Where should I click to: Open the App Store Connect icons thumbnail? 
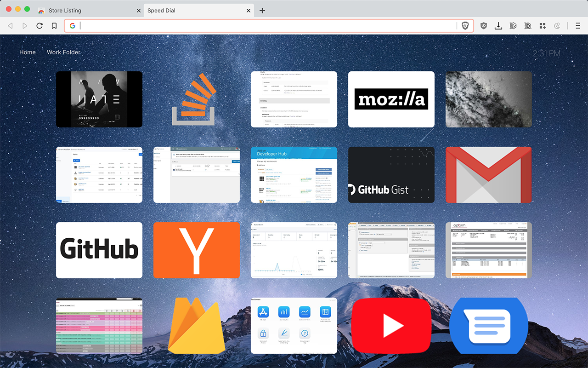pyautogui.click(x=294, y=326)
